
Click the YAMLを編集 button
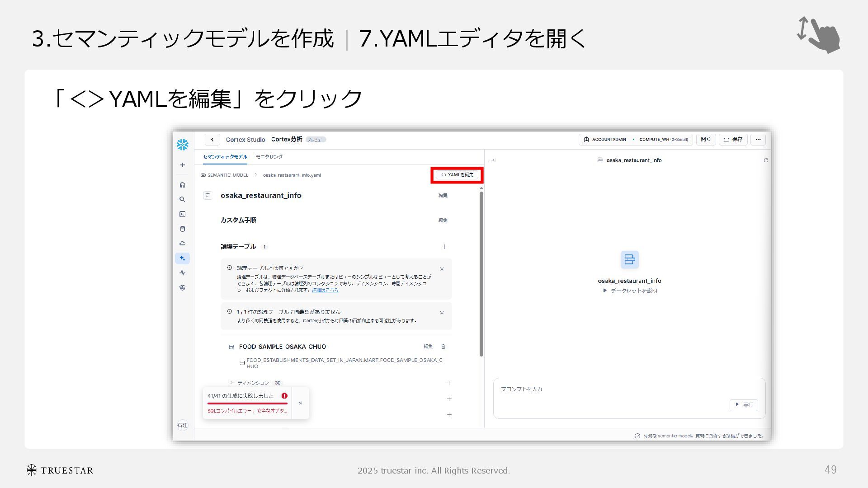click(457, 175)
